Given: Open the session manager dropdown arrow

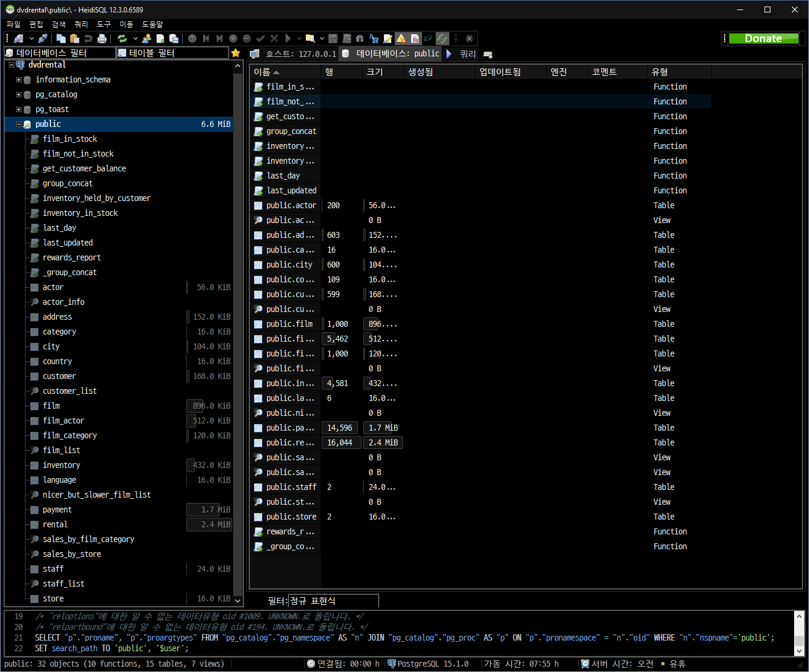Looking at the screenshot, I should tap(31, 39).
